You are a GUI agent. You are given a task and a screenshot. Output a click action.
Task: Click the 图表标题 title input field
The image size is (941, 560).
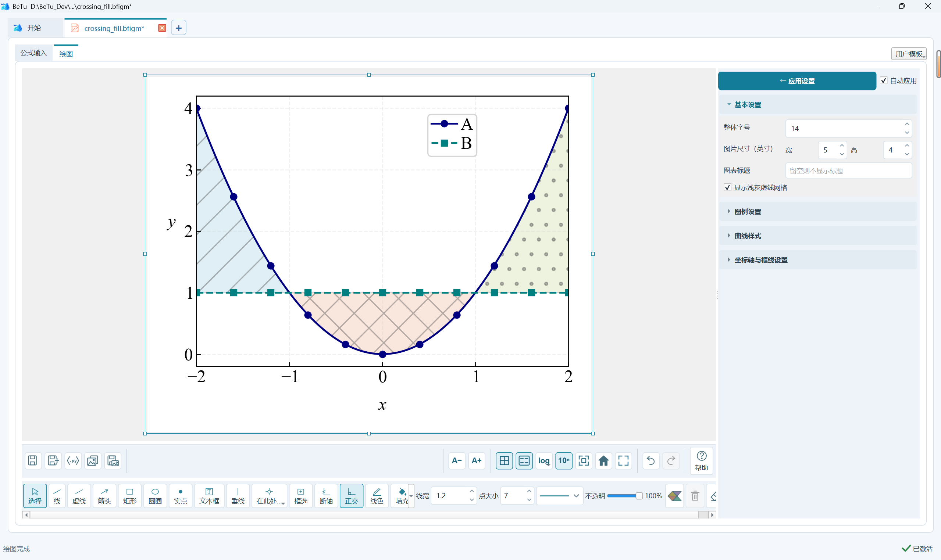tap(848, 170)
